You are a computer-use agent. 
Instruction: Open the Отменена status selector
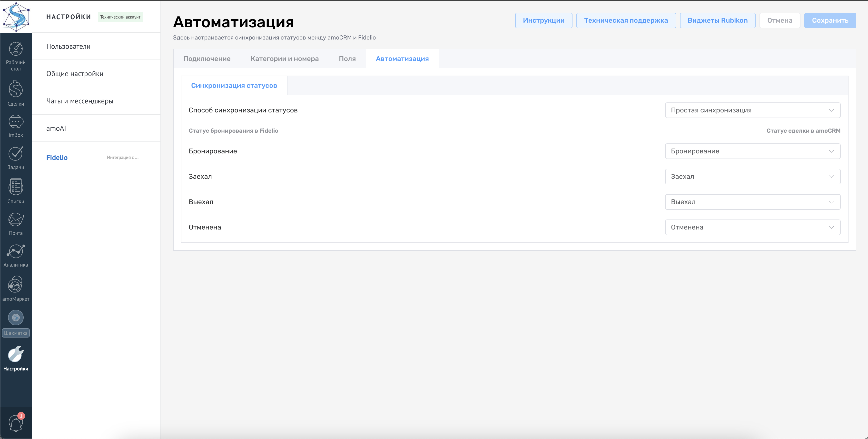coord(752,227)
